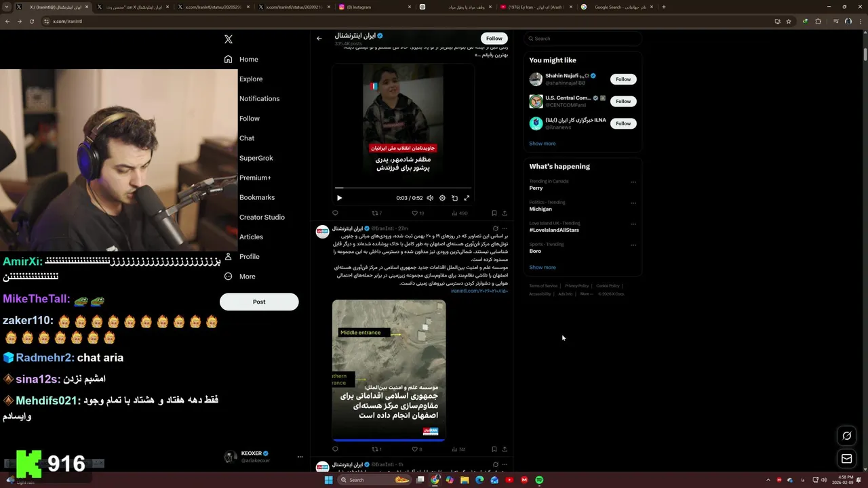868x488 pixels.
Task: Open Explore in the sidebar
Action: [x=251, y=79]
